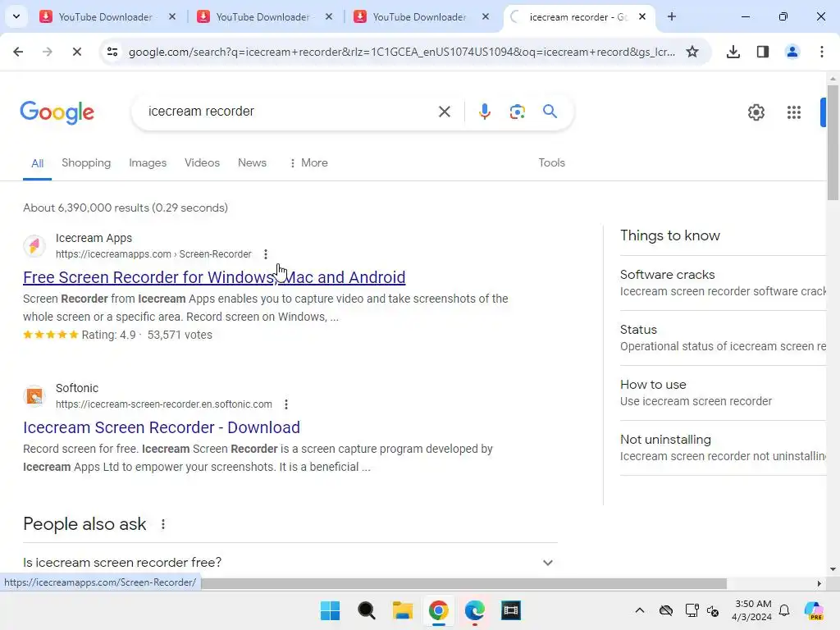Open Chrome downloads icon
The height and width of the screenshot is (630, 840).
coord(733,52)
